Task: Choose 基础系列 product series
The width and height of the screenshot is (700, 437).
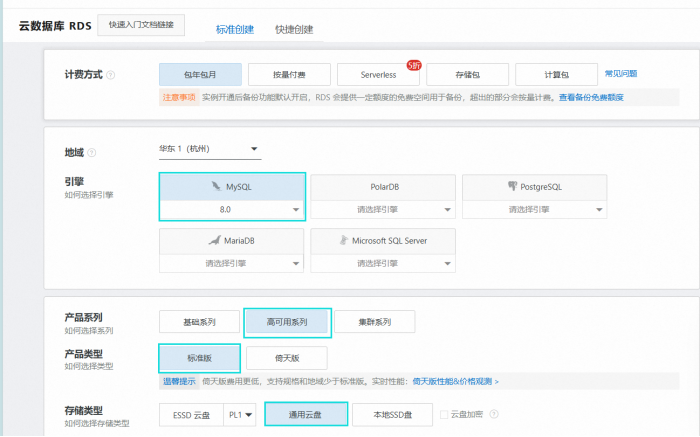Action: [199, 322]
